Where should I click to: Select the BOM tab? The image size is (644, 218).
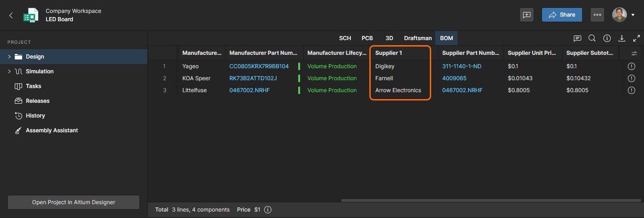coord(446,38)
